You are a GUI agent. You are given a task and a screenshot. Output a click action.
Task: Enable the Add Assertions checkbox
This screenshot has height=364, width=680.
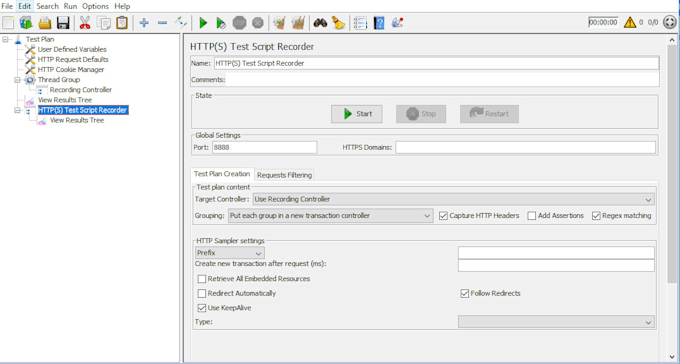tap(532, 216)
